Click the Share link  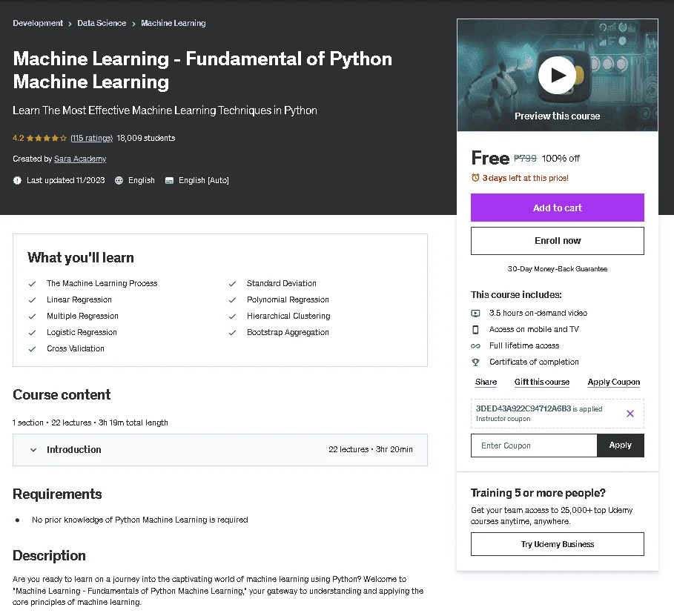point(486,382)
